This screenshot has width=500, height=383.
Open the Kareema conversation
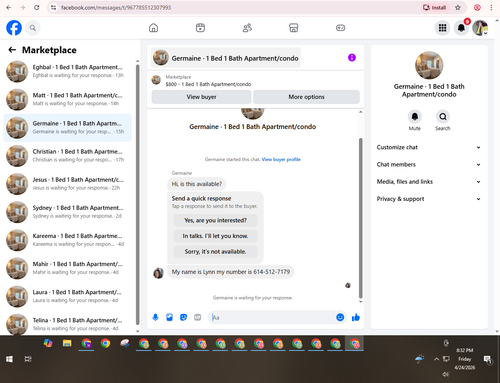67,240
